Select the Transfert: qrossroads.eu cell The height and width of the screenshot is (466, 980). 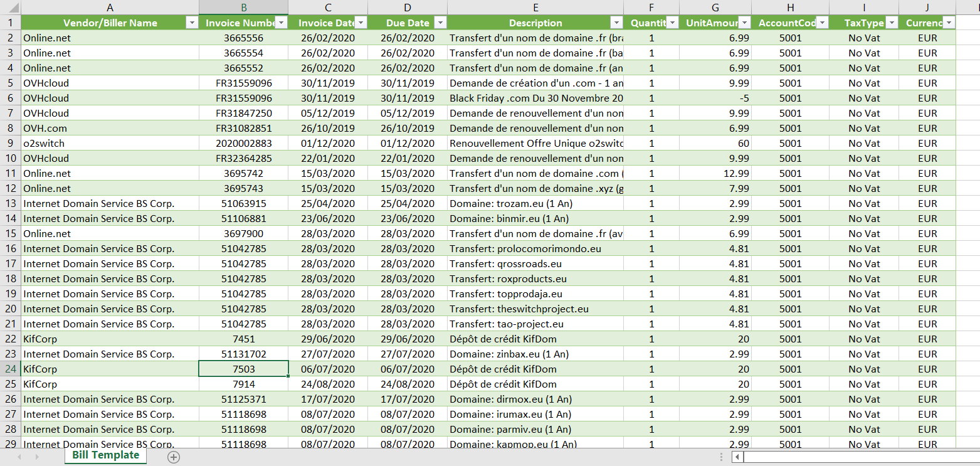pyautogui.click(x=535, y=263)
